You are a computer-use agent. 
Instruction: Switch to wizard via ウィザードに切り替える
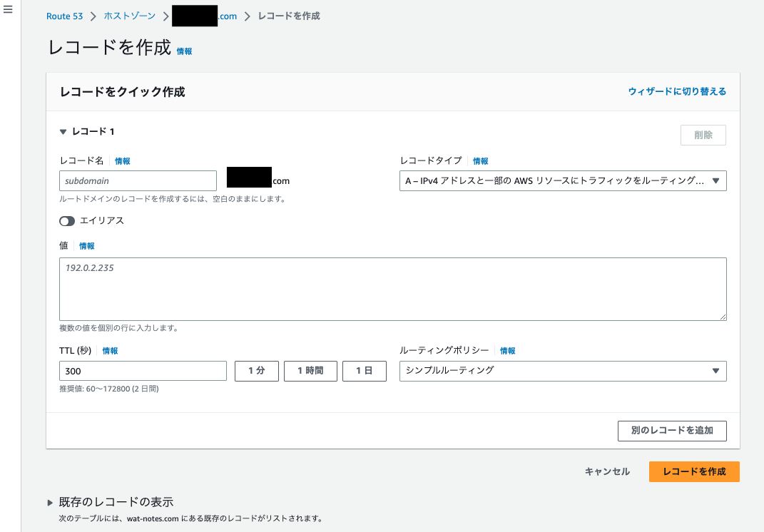point(676,91)
